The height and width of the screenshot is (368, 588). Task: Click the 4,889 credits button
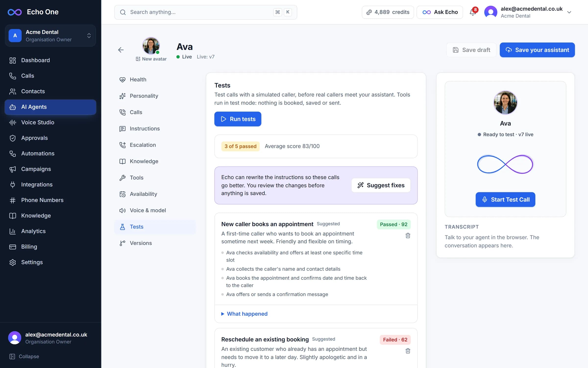tap(388, 12)
